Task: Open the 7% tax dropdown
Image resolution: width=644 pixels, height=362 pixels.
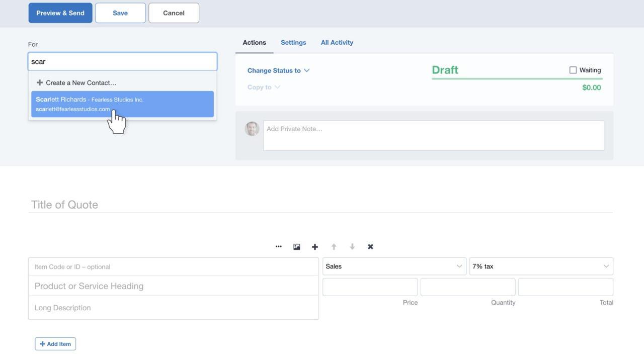Action: pos(541,266)
